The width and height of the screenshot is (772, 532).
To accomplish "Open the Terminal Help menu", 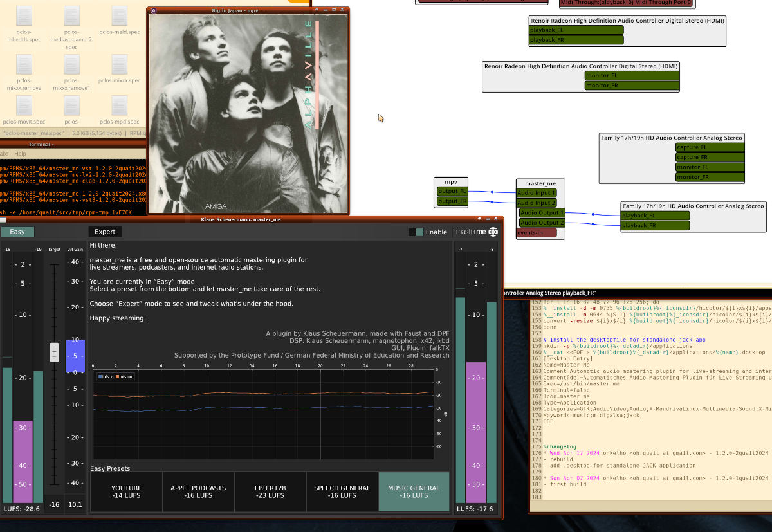I will click(x=20, y=154).
